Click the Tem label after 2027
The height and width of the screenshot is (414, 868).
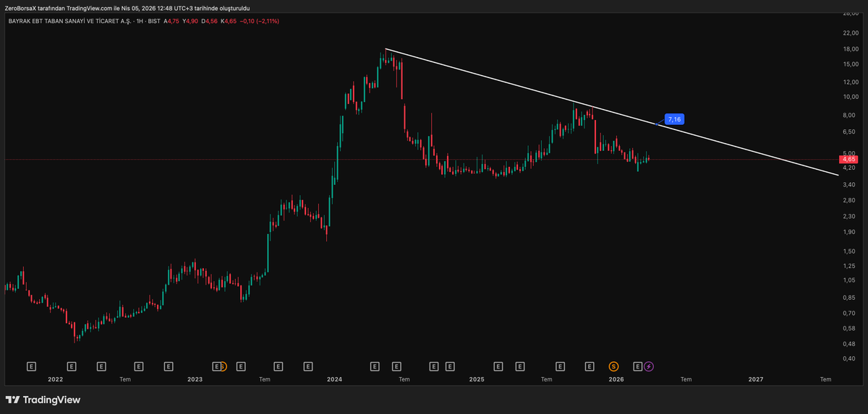click(825, 379)
